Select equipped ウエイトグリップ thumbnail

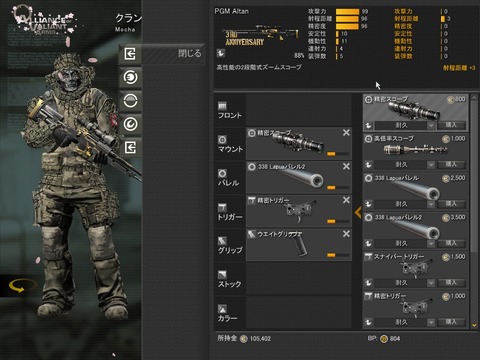[x=299, y=245]
